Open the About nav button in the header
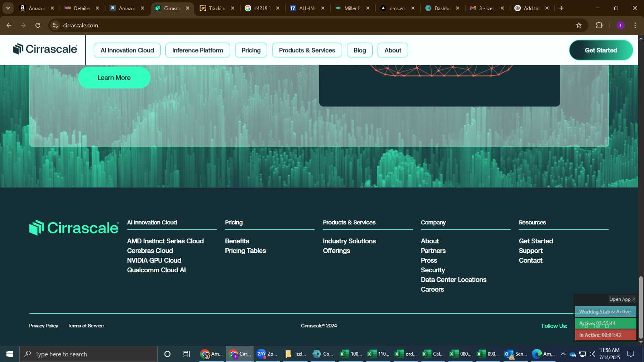Screen dimensions: 644x362 [393, 50]
